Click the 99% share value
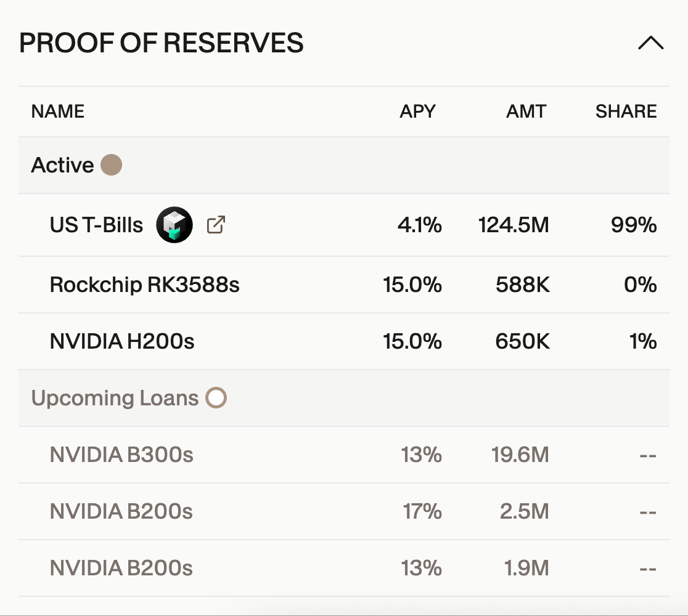The image size is (688, 616). [634, 225]
